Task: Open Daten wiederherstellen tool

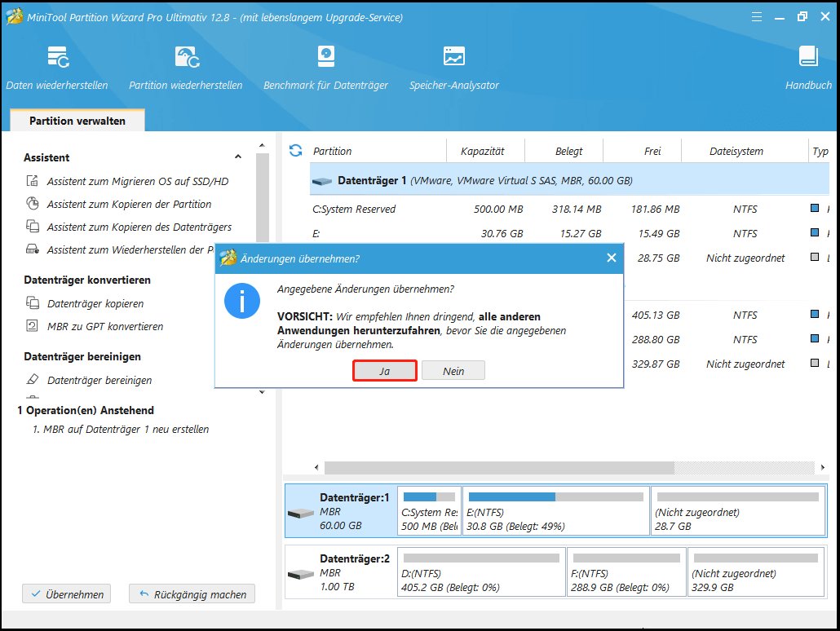Action: 57,68
